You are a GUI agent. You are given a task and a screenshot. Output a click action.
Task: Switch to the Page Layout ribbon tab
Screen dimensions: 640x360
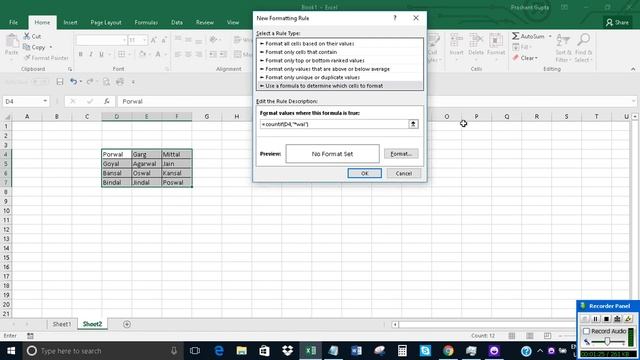pos(106,22)
